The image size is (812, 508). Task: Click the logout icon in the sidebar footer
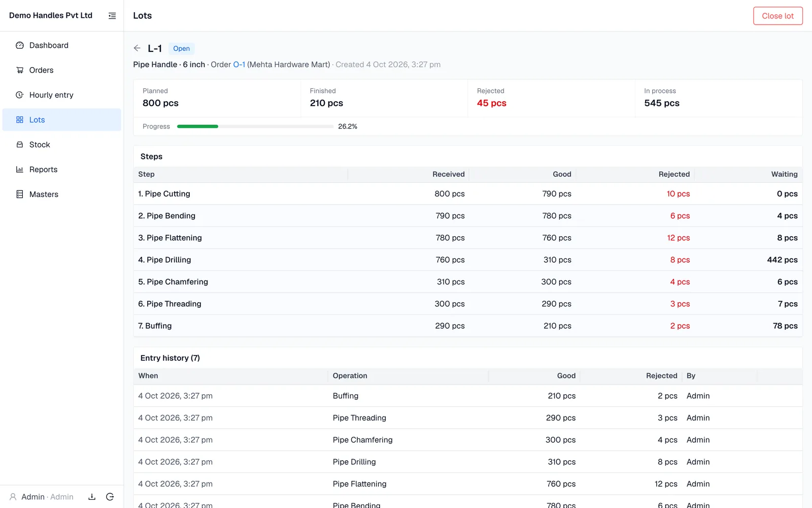[x=110, y=497]
